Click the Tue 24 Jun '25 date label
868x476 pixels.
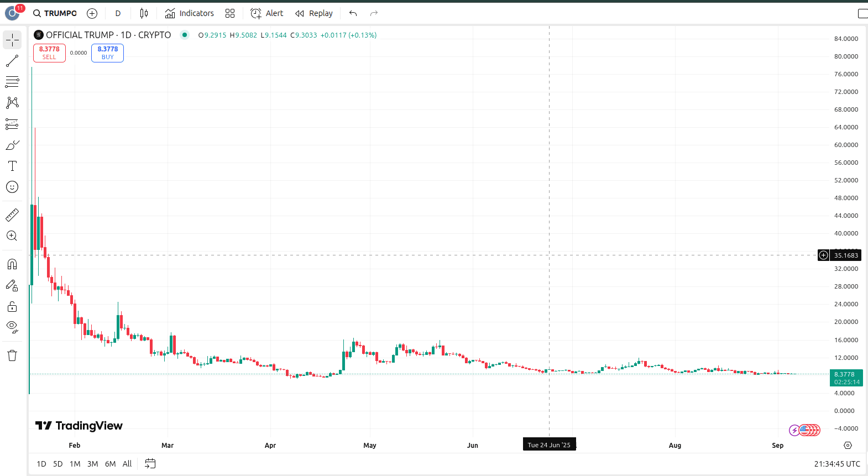[x=549, y=445]
